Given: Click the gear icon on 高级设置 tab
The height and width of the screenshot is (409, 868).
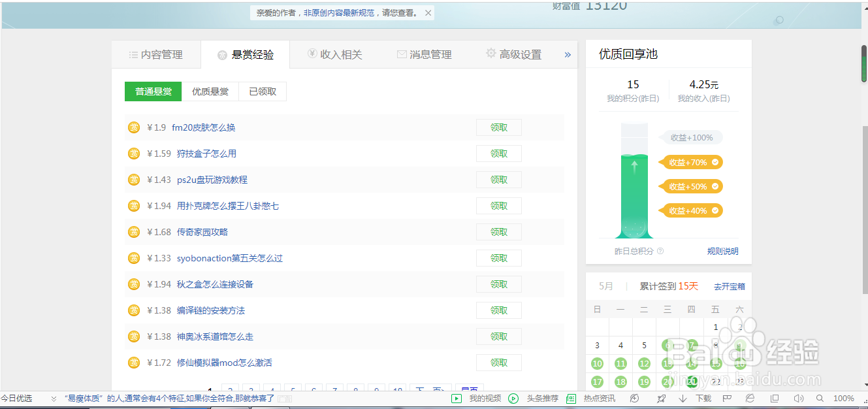Looking at the screenshot, I should point(490,54).
